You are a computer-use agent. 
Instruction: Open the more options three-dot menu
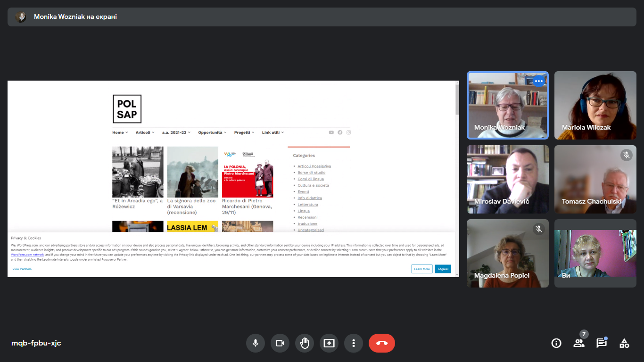354,343
